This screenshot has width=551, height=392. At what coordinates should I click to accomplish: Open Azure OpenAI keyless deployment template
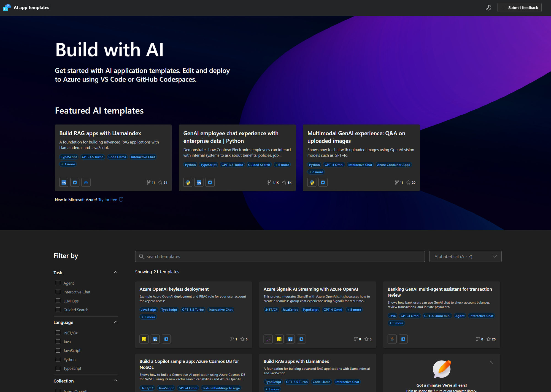click(174, 289)
